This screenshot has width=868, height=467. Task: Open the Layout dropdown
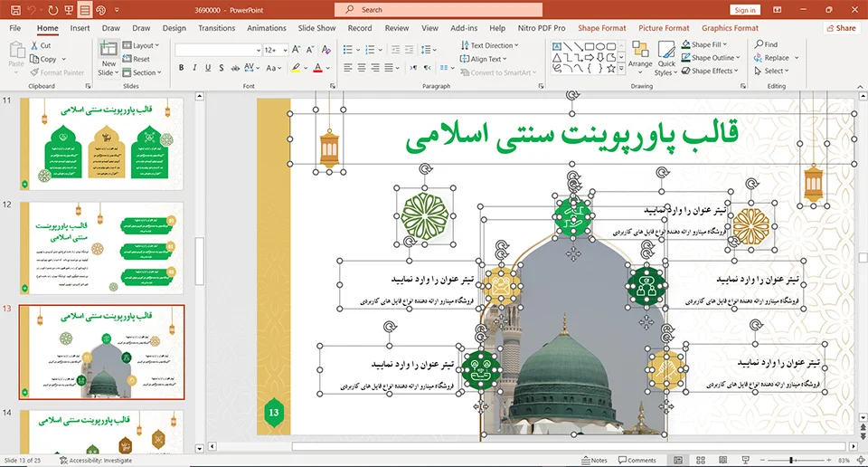pyautogui.click(x=141, y=45)
